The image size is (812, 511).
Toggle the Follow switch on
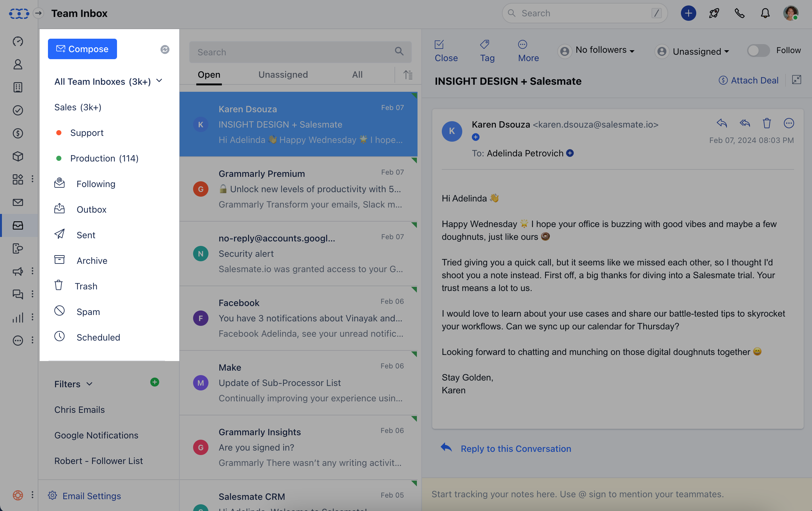click(x=758, y=51)
